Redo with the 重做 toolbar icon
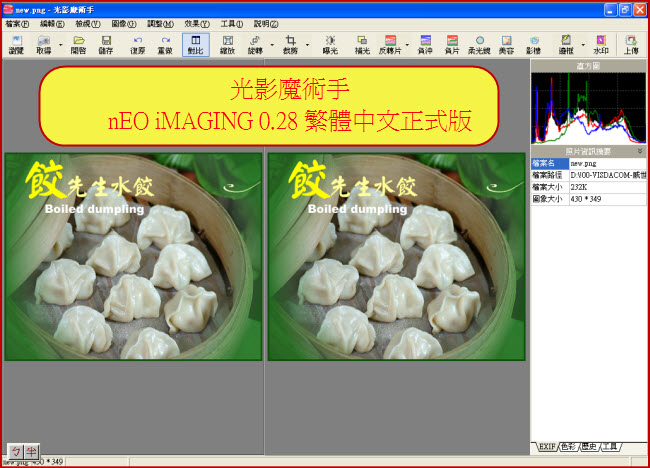Screen dimensions: 650x468 165,44
